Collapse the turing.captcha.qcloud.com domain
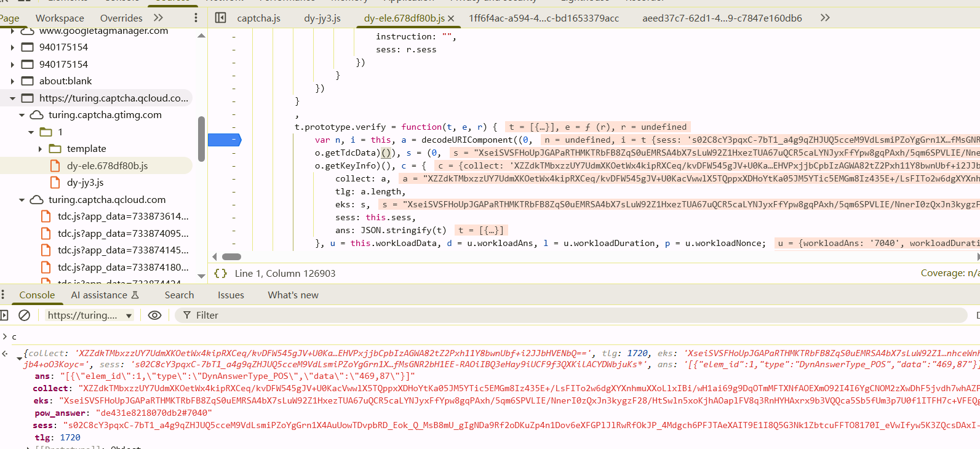Screen dimensions: 980x449 (22, 200)
